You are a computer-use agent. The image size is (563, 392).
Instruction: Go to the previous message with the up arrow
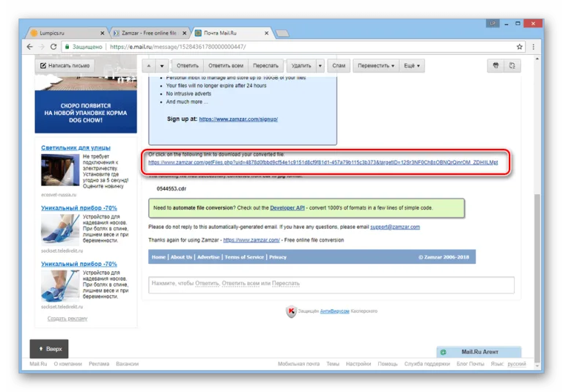coord(149,66)
